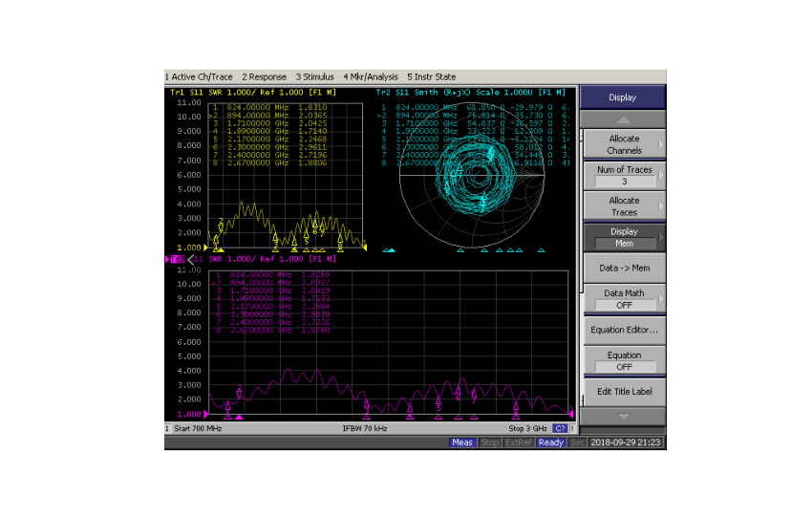The height and width of the screenshot is (516, 812).
Task: Toggle the Equation OFF softkey
Action: (x=623, y=360)
